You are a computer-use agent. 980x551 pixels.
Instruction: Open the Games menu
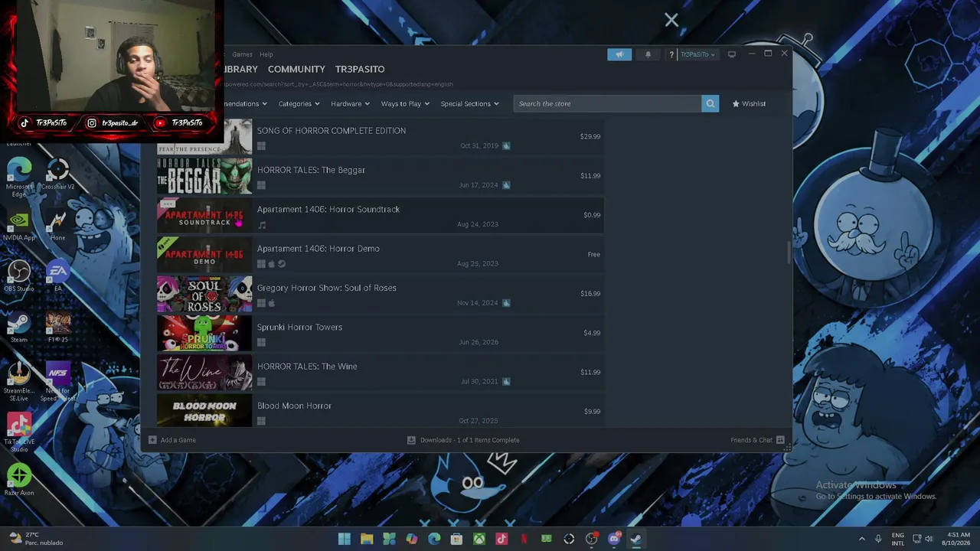tap(242, 54)
